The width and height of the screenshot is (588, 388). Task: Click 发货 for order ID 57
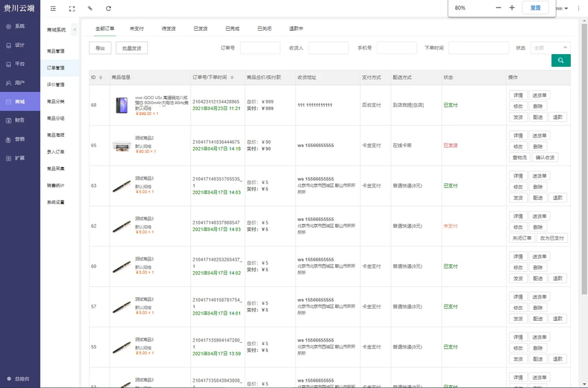(518, 319)
